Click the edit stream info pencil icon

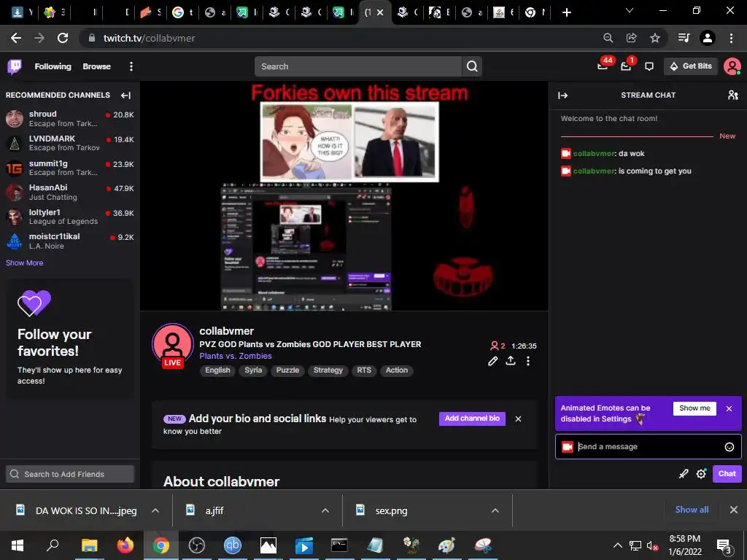493,361
